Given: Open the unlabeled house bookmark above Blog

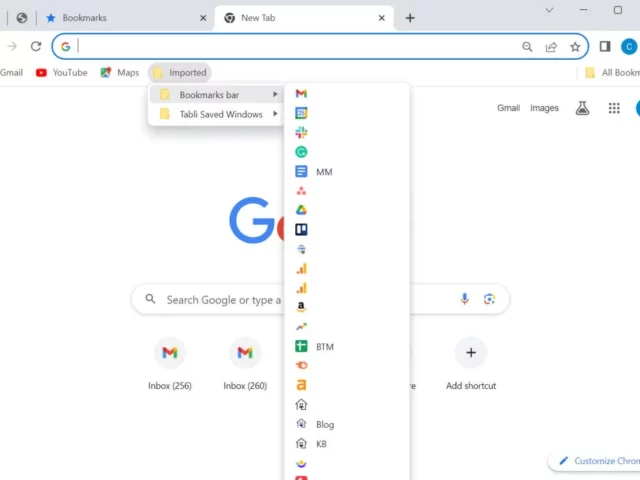Looking at the screenshot, I should pos(301,404).
